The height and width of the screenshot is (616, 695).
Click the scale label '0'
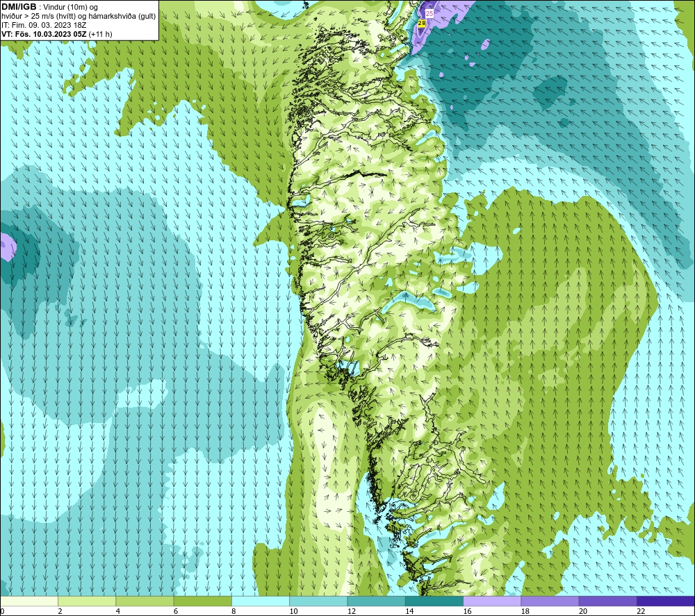(x=2, y=611)
